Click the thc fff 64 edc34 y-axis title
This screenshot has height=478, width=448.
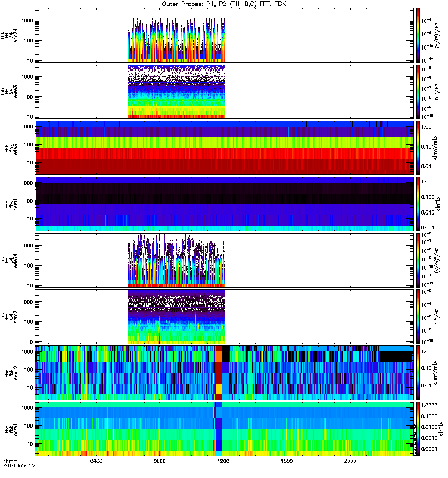click(x=9, y=261)
